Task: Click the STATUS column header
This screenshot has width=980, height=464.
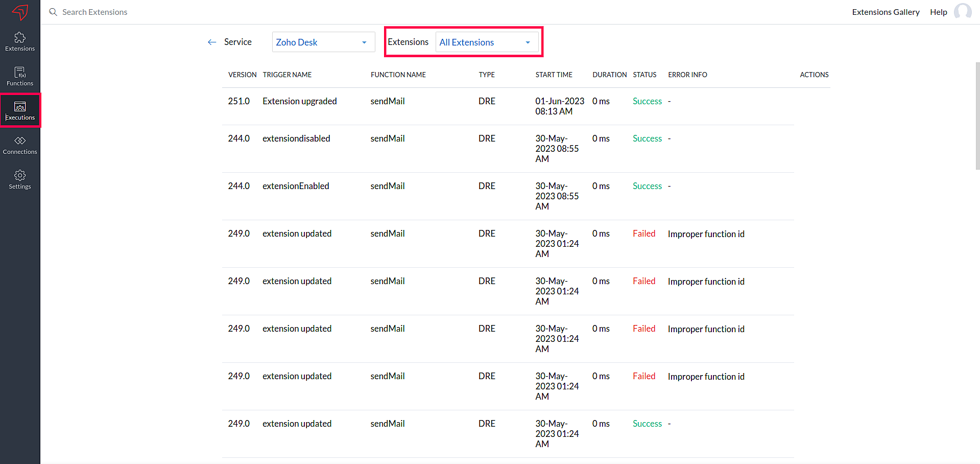Action: click(x=644, y=75)
